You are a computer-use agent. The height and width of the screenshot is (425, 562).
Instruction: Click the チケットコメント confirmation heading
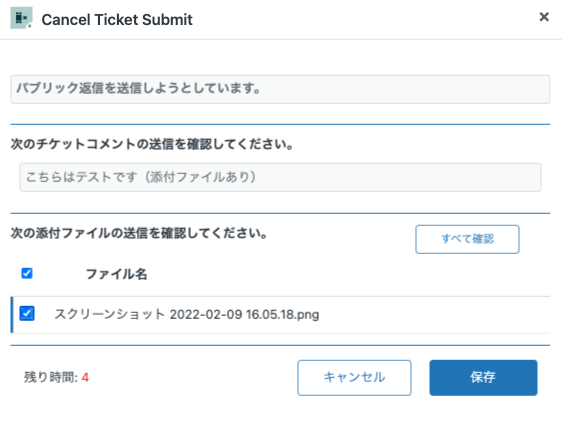coord(152,144)
